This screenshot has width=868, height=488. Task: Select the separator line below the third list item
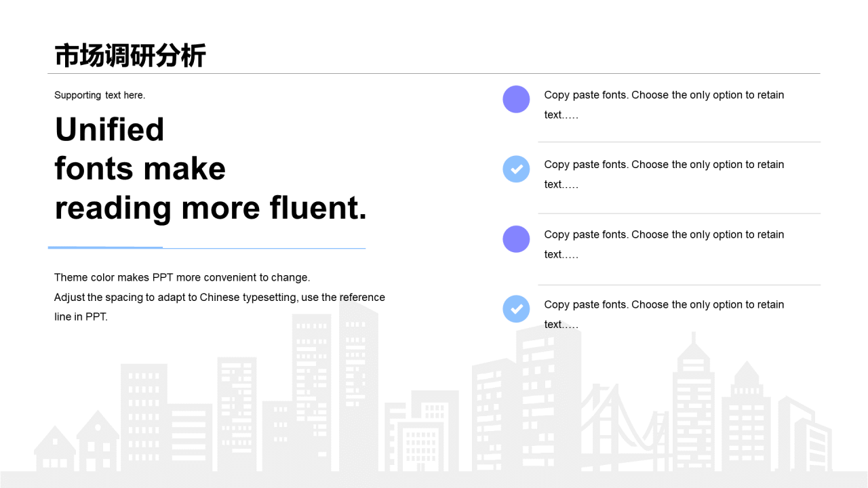point(679,285)
